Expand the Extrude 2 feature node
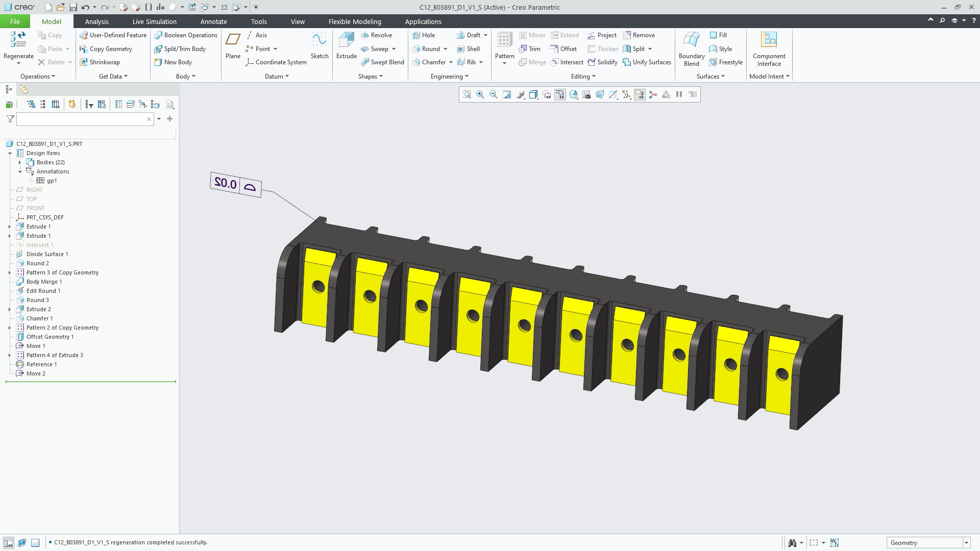The width and height of the screenshot is (980, 551). (10, 309)
